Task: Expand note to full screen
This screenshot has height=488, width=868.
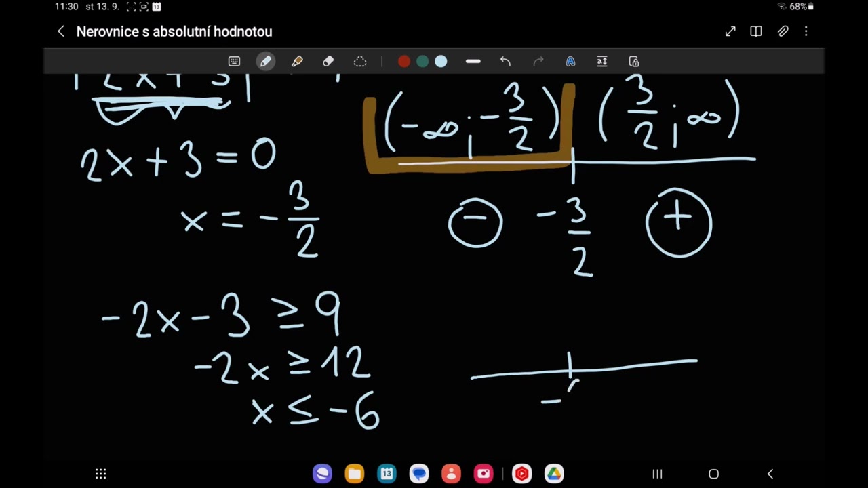Action: coord(730,31)
